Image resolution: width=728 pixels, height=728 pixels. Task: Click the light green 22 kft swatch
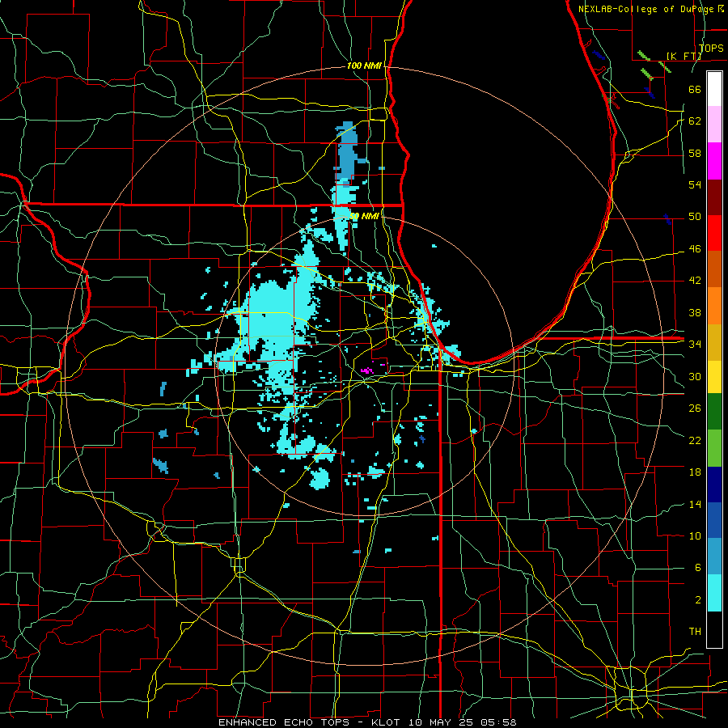tap(714, 447)
